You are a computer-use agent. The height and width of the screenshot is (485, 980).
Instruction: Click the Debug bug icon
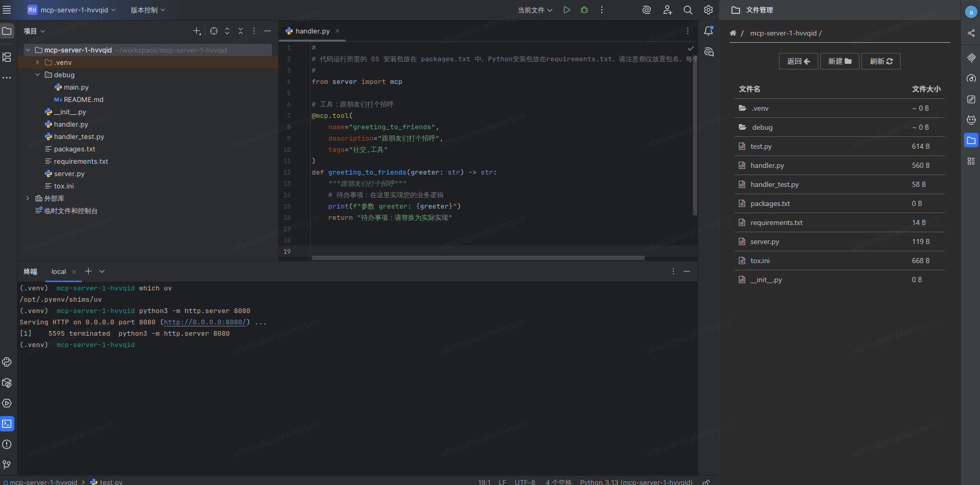pyautogui.click(x=584, y=10)
